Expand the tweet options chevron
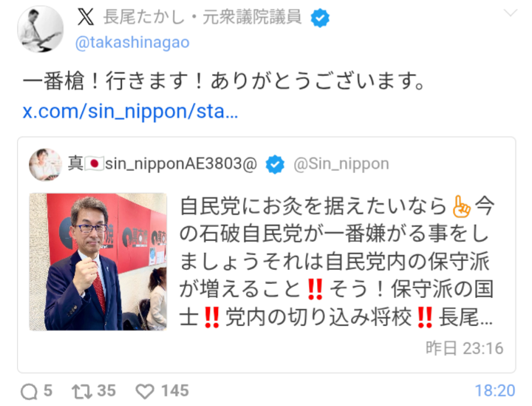The width and height of the screenshot is (532, 406). click(x=511, y=13)
